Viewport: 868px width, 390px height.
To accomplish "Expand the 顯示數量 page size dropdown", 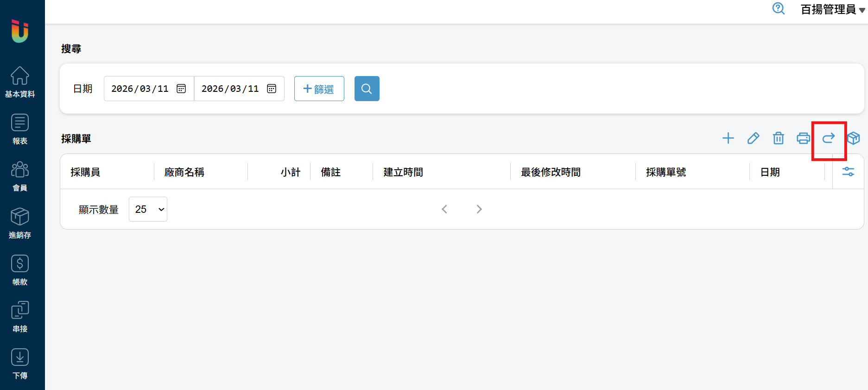I will (x=148, y=209).
